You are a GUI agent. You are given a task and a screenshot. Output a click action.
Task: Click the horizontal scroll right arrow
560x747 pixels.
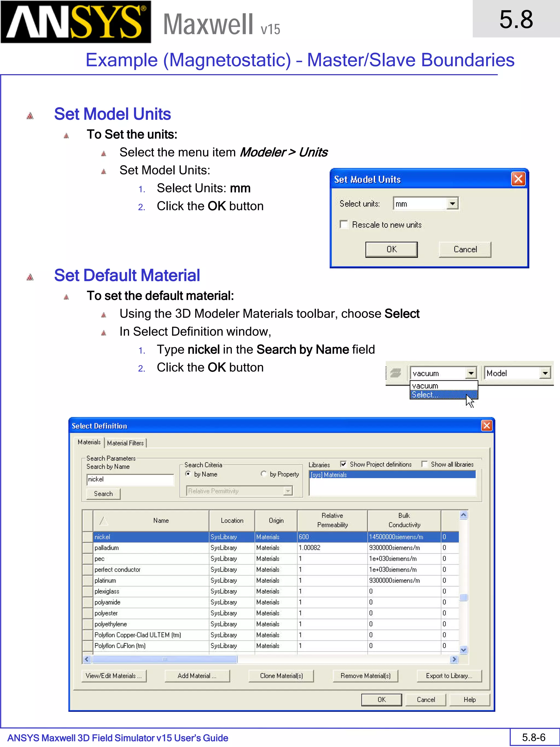click(454, 659)
